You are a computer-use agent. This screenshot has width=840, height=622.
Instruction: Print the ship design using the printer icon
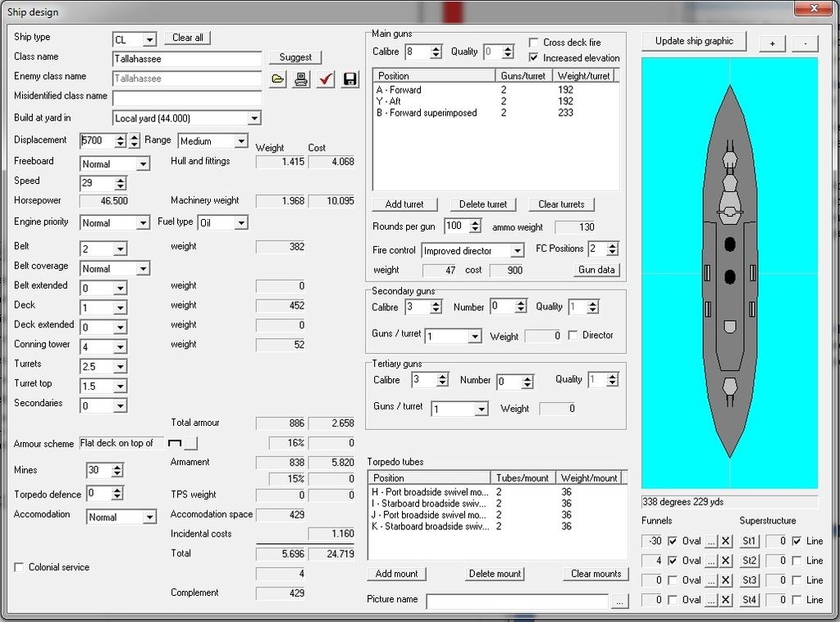[302, 80]
